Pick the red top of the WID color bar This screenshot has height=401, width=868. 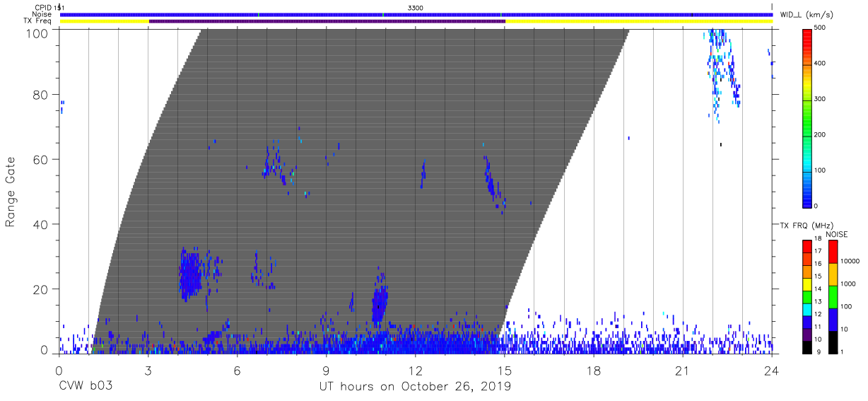(x=806, y=37)
